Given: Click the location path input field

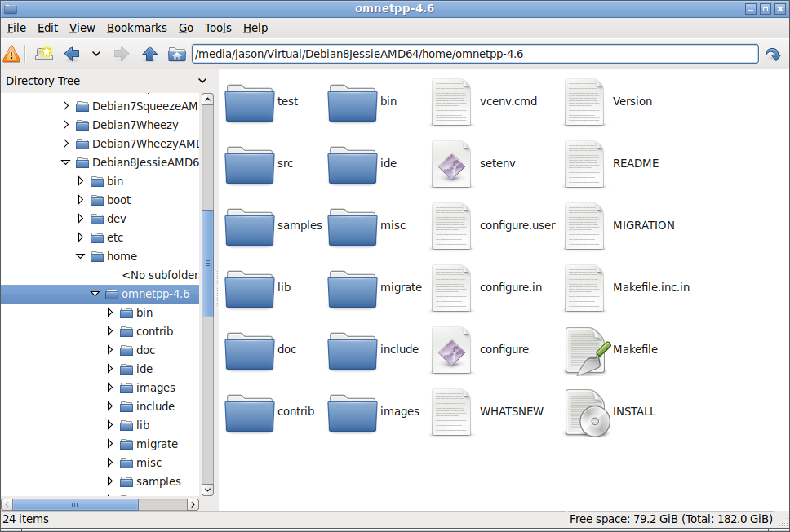Looking at the screenshot, I should tap(475, 54).
